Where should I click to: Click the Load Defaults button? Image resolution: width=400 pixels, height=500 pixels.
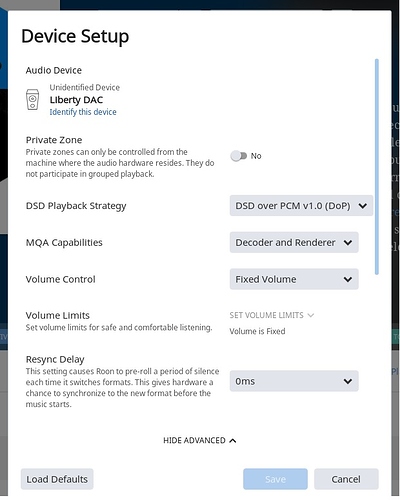tap(57, 479)
